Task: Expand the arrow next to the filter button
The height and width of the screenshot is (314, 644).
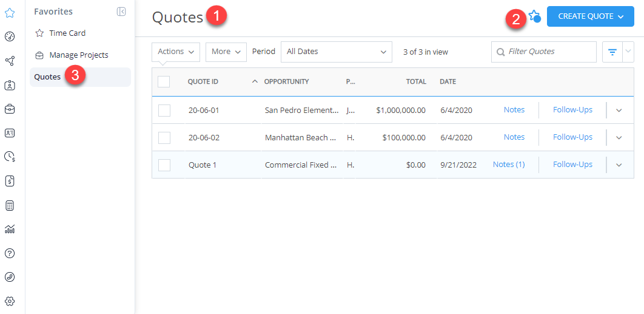Action: pyautogui.click(x=628, y=52)
